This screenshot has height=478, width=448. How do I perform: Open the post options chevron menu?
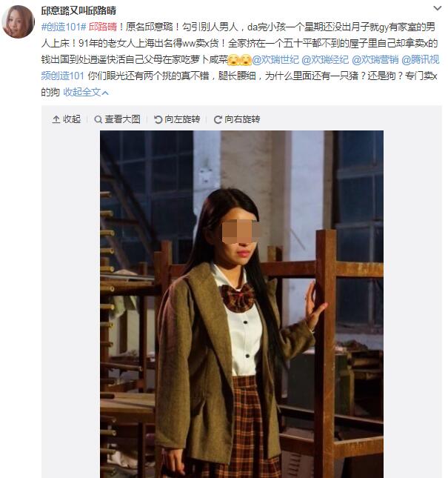click(x=438, y=8)
